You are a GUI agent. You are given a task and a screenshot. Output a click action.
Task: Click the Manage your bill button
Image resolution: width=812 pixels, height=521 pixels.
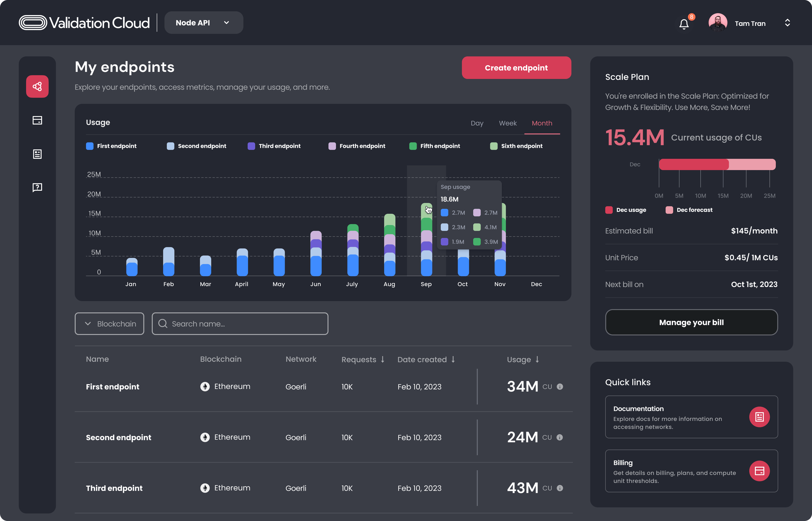tap(691, 322)
